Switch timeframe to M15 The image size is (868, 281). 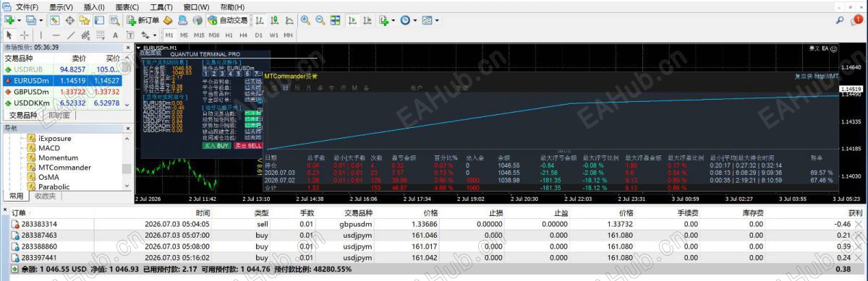point(199,35)
